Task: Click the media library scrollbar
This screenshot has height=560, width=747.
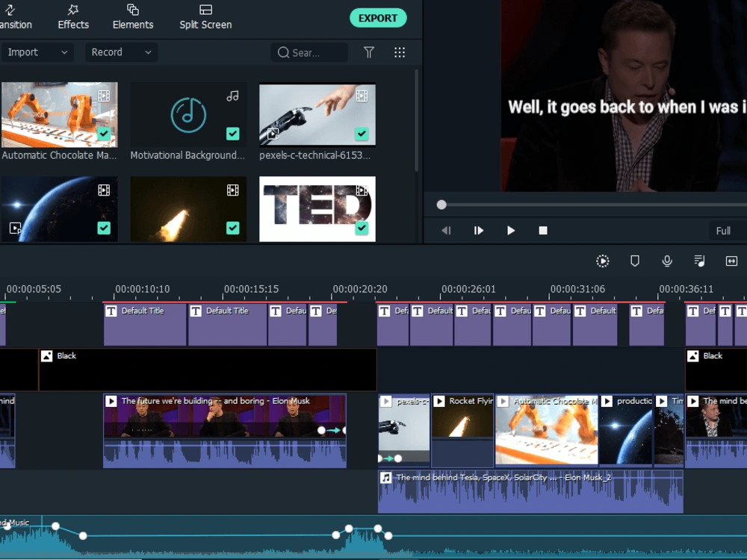Action: point(416,120)
